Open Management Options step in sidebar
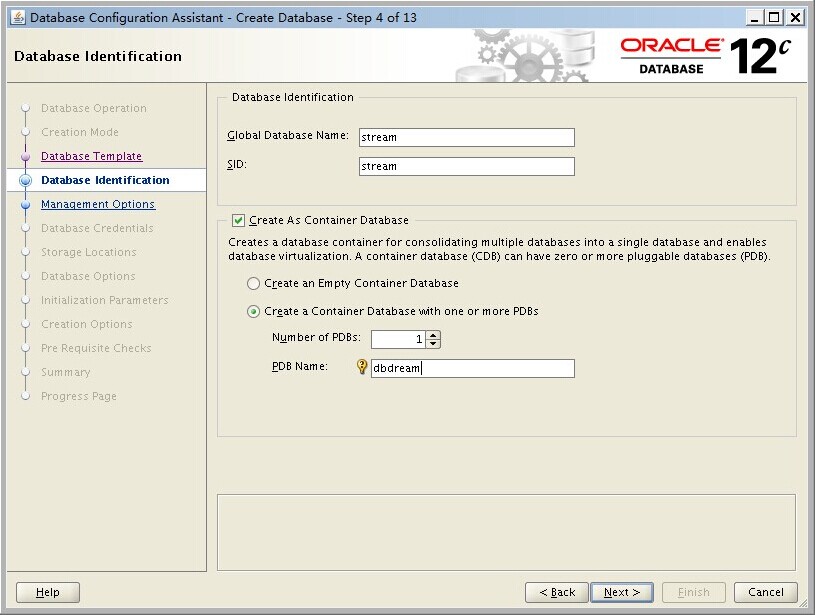 tap(98, 205)
